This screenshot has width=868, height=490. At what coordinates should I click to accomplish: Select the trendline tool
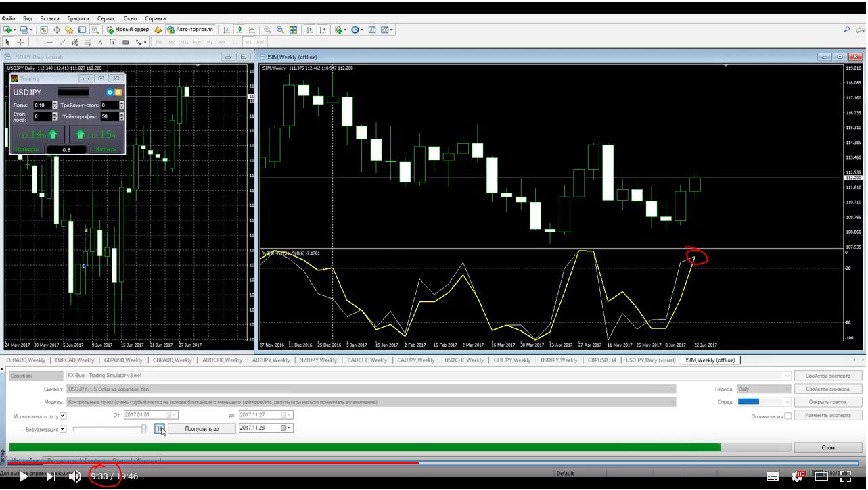tap(62, 42)
